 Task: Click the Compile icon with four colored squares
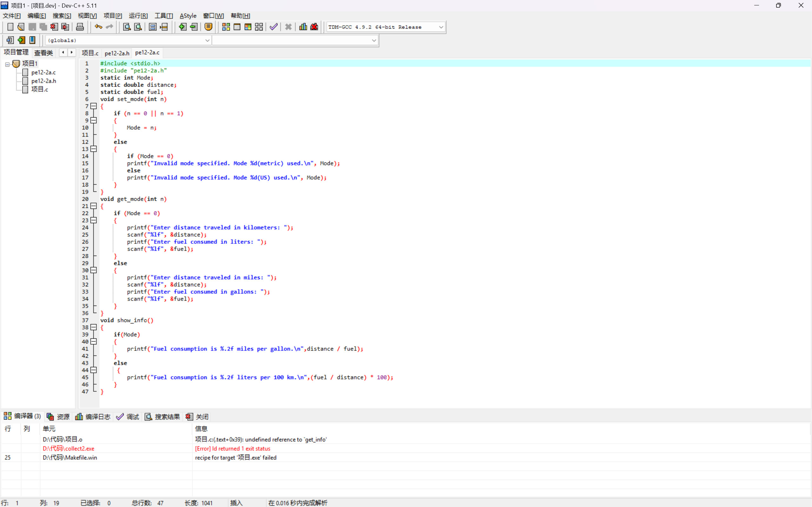coord(226,27)
